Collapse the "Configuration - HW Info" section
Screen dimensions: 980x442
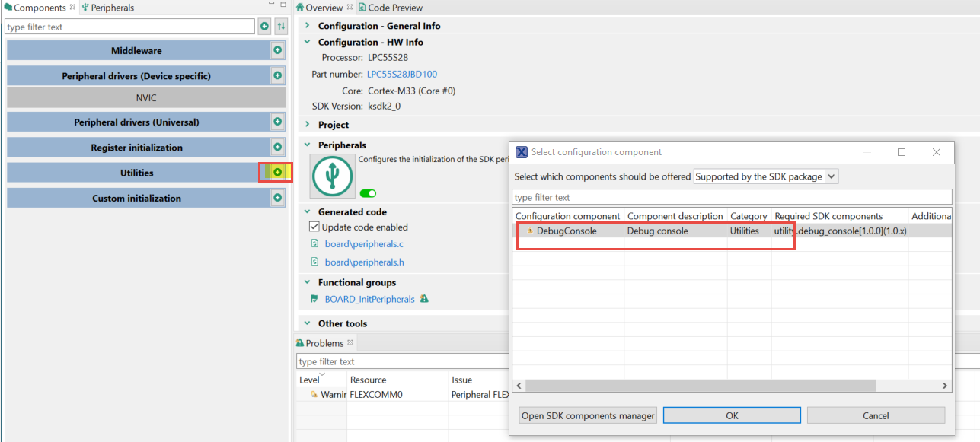point(307,42)
